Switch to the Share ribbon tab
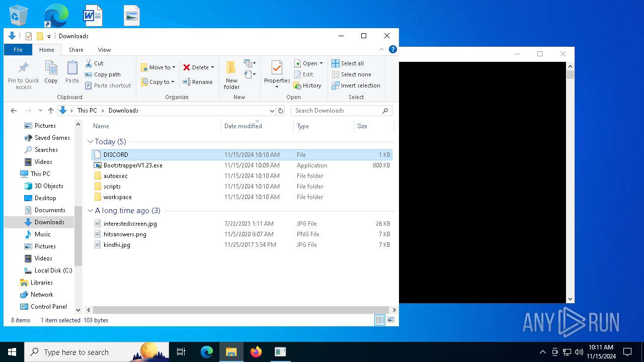 [76, 50]
